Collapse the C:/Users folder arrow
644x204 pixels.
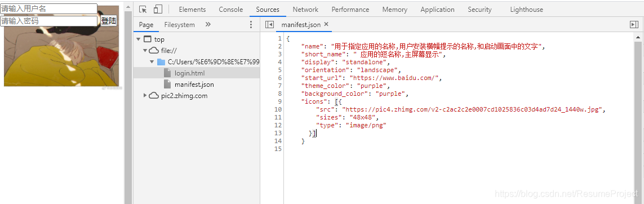pos(152,62)
